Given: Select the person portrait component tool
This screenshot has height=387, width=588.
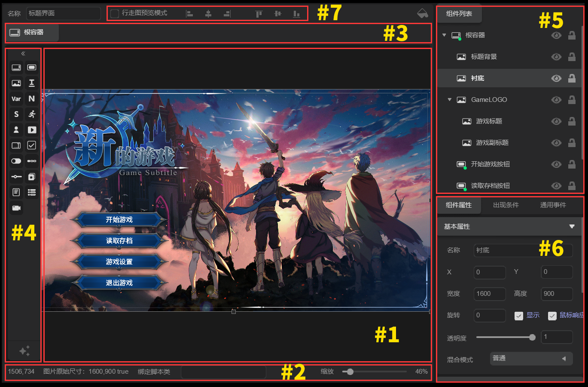Looking at the screenshot, I should [x=16, y=129].
